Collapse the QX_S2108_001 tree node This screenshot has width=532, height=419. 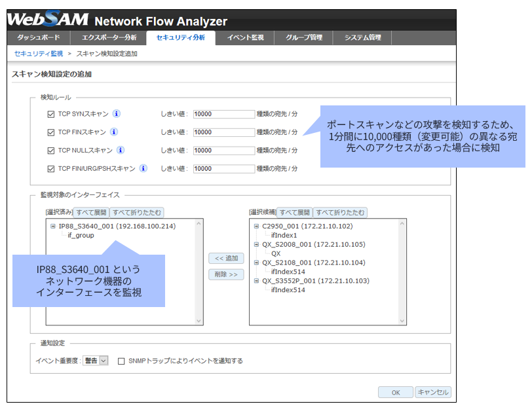257,263
